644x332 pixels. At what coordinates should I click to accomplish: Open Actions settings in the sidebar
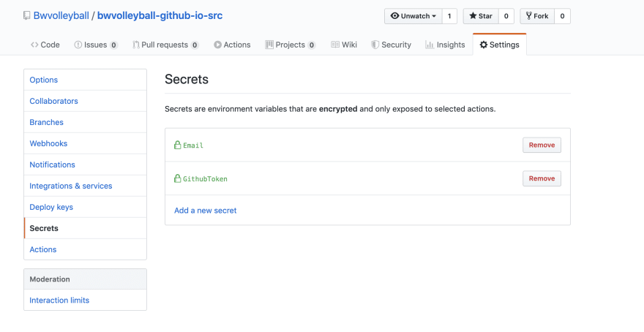(x=85, y=249)
